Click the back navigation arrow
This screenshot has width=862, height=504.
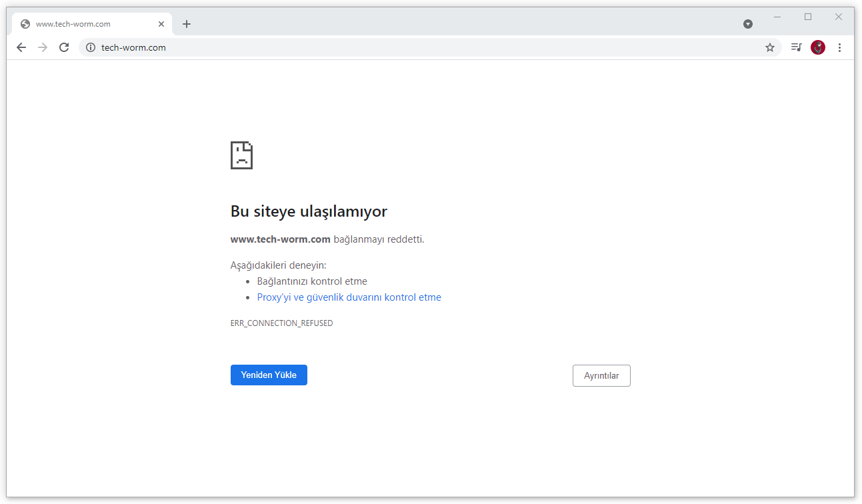click(21, 47)
